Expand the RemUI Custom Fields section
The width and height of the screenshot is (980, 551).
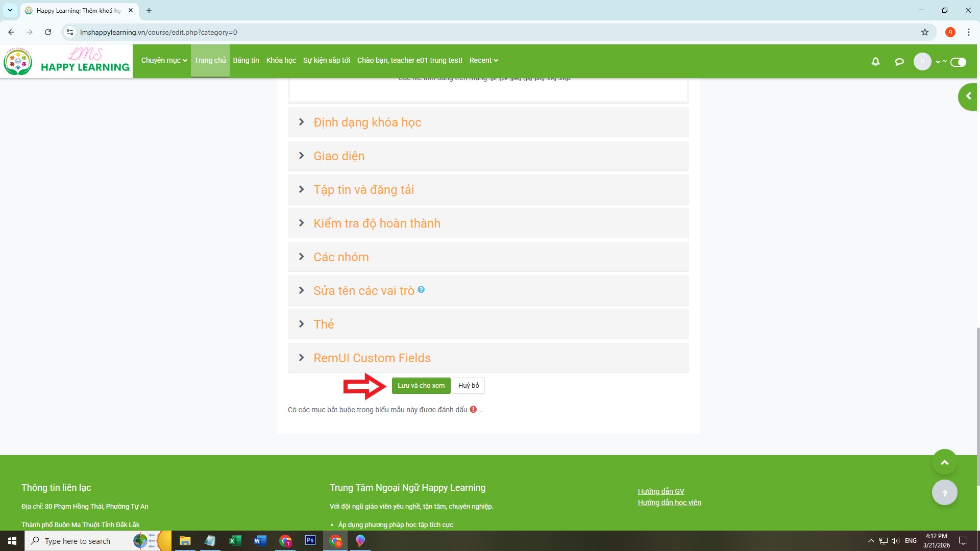(372, 358)
